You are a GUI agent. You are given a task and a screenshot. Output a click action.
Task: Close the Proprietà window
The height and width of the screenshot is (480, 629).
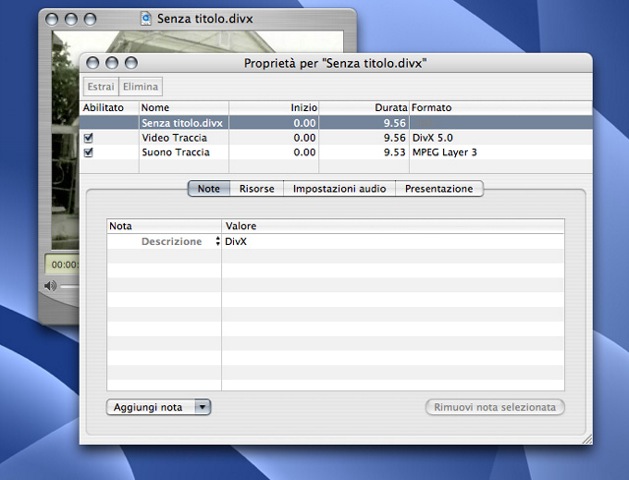tap(93, 63)
